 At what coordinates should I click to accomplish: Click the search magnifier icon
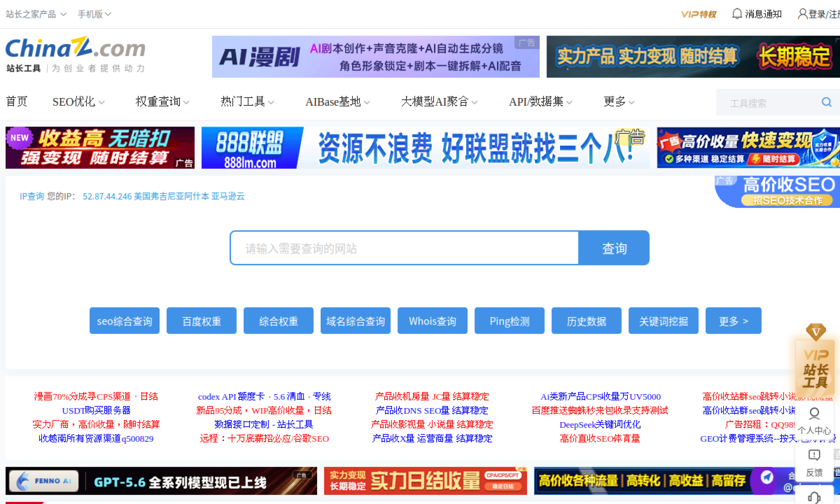(x=826, y=102)
